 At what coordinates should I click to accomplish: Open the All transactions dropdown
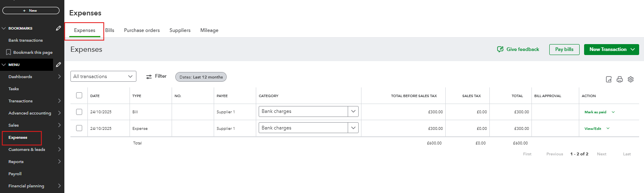pyautogui.click(x=103, y=76)
